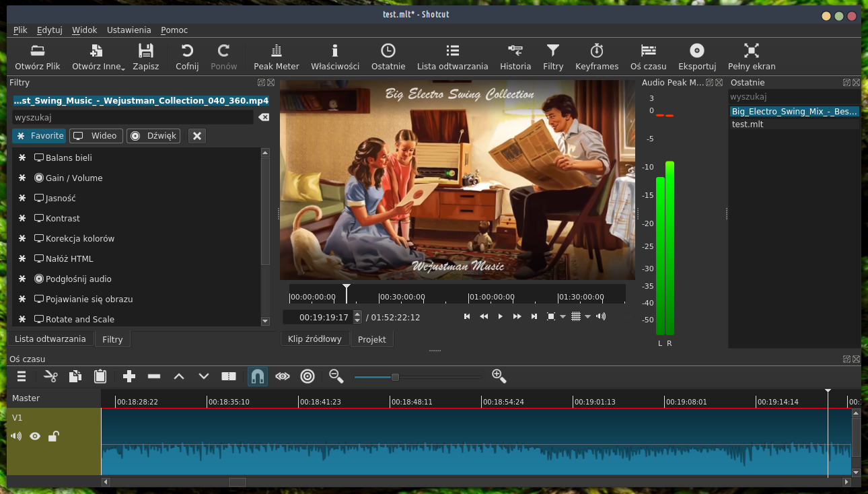Switch to Pełny ekran fullscreen
This screenshot has width=868, height=494.
click(752, 57)
